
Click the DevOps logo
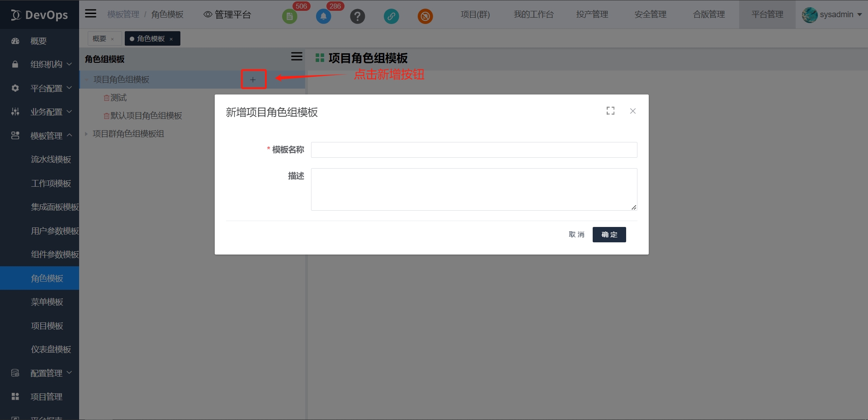[40, 15]
